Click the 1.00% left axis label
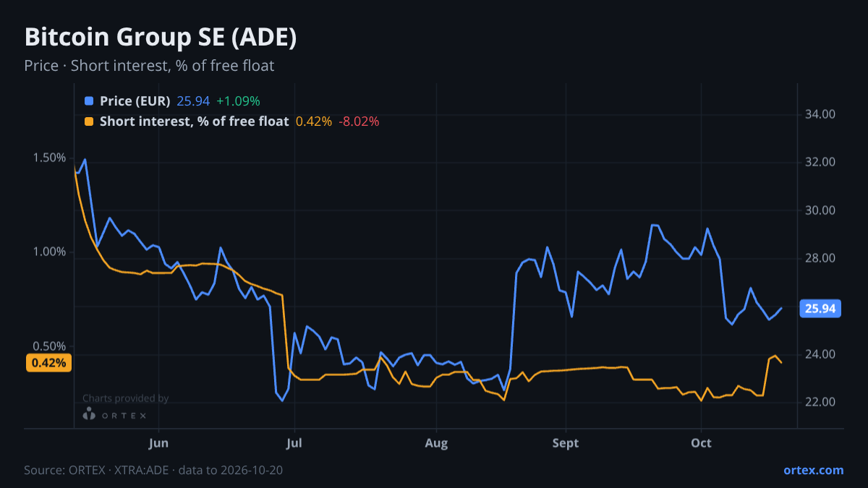Viewport: 868px width, 488px height. (50, 252)
